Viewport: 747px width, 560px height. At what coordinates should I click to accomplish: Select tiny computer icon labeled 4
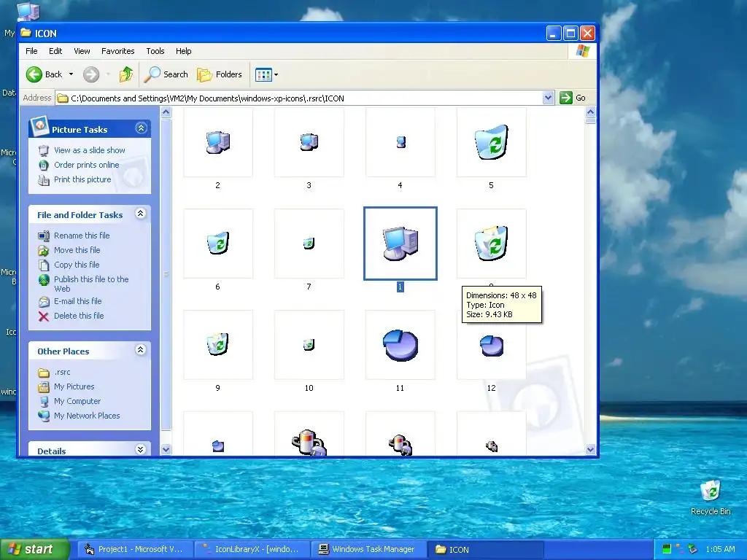(400, 142)
